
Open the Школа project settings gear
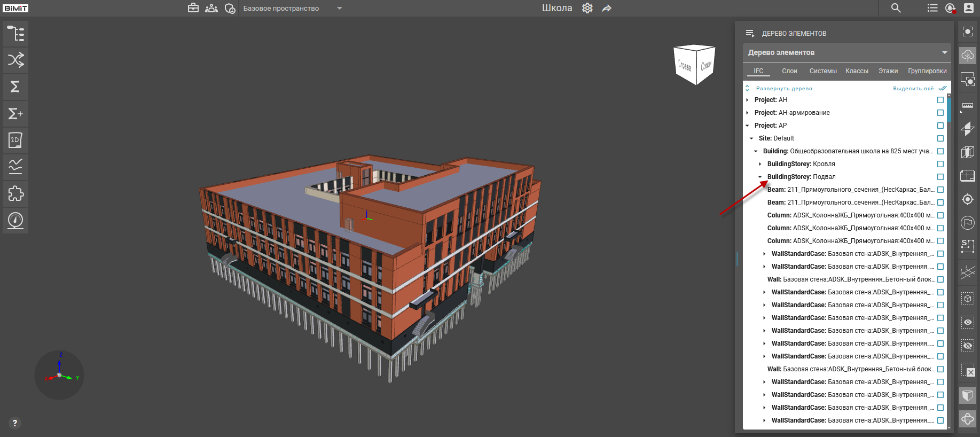587,8
